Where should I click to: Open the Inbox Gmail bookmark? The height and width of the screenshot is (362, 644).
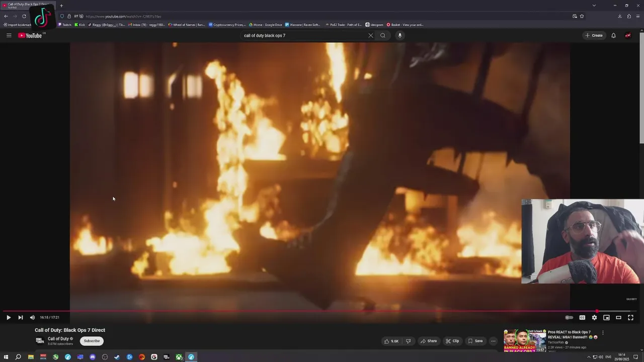click(x=146, y=25)
